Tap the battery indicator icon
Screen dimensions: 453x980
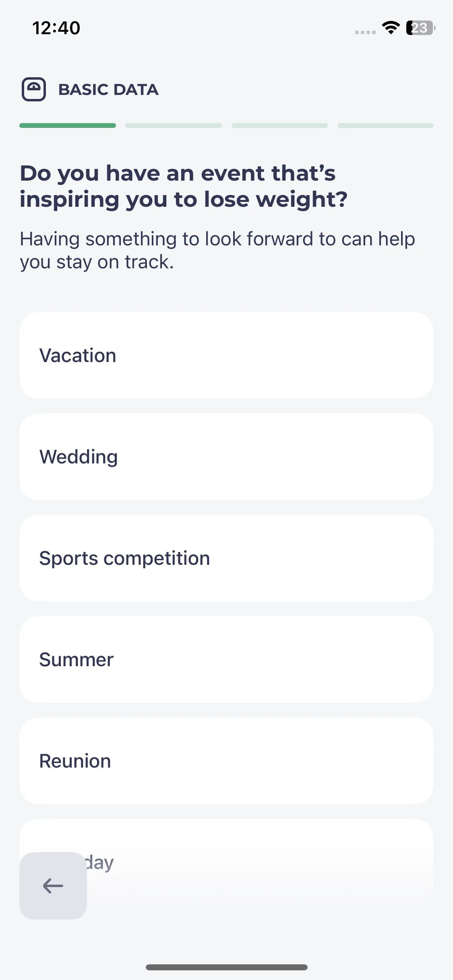click(x=421, y=28)
